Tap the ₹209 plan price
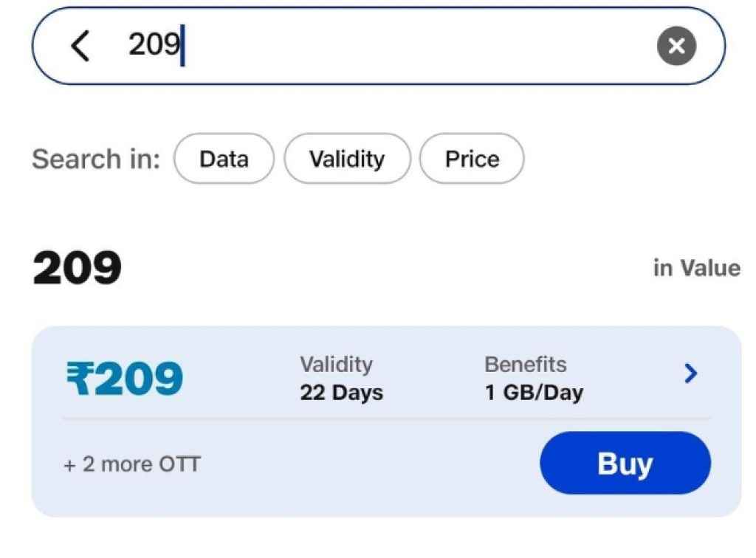This screenshot has height=558, width=756. point(125,379)
